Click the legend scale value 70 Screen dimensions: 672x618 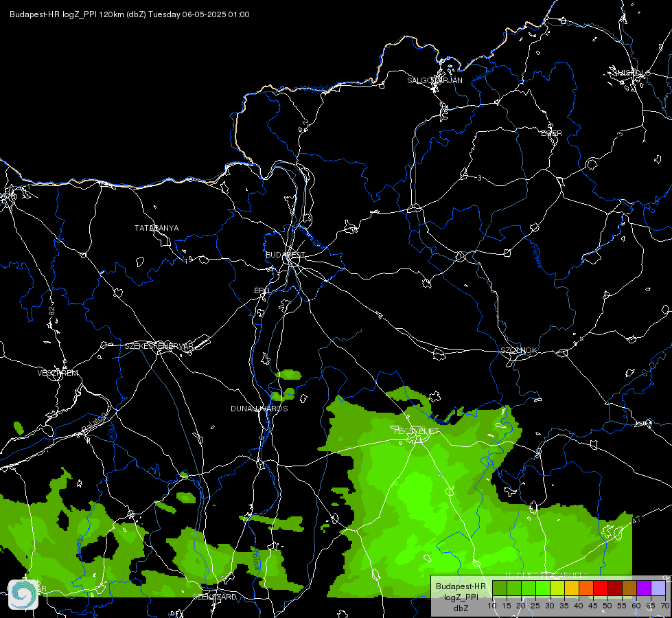point(664,606)
